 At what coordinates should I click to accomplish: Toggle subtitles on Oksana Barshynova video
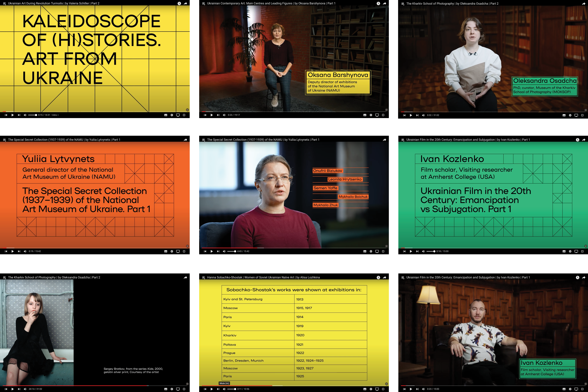pyautogui.click(x=365, y=115)
